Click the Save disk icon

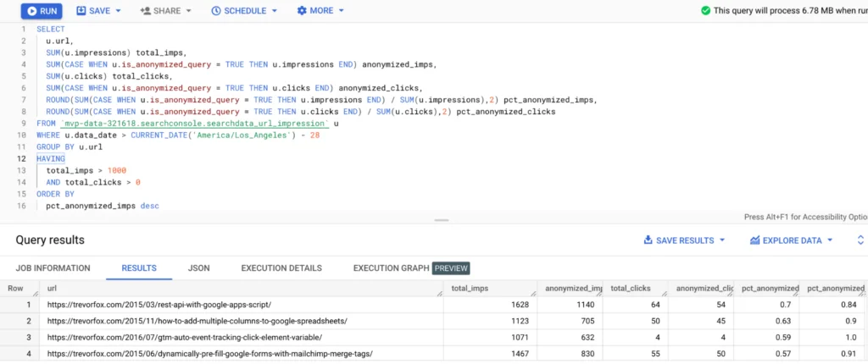tap(81, 11)
